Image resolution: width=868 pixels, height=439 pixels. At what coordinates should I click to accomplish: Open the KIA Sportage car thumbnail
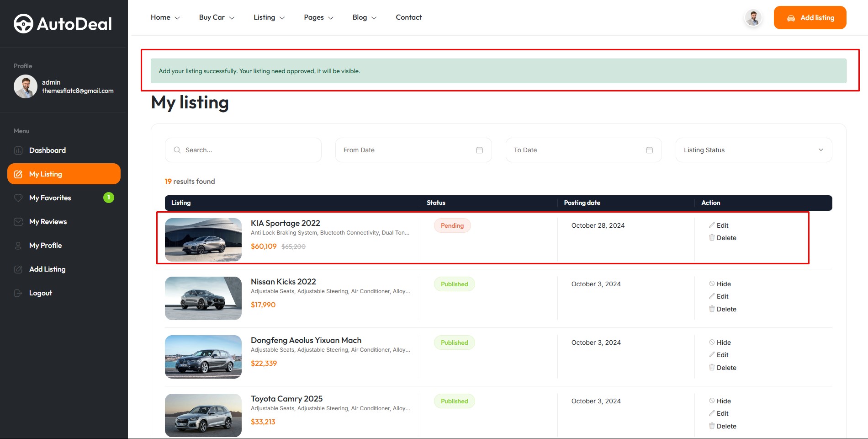[203, 240]
